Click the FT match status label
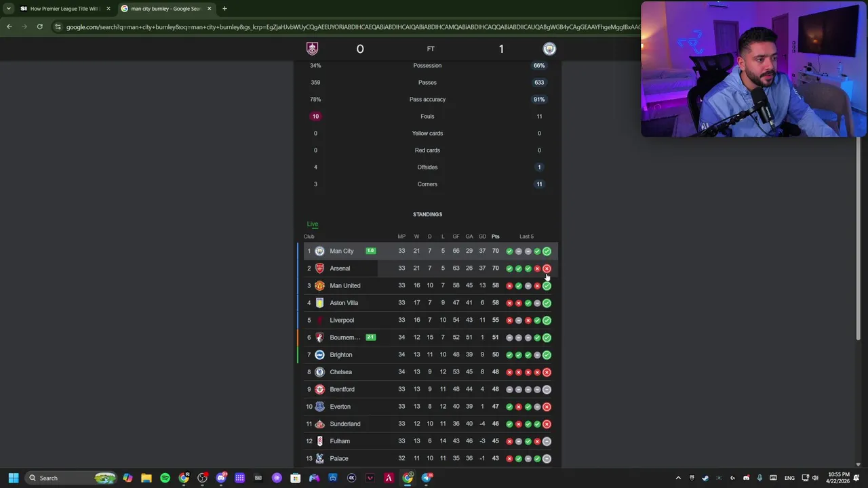868x488 pixels. tap(431, 48)
